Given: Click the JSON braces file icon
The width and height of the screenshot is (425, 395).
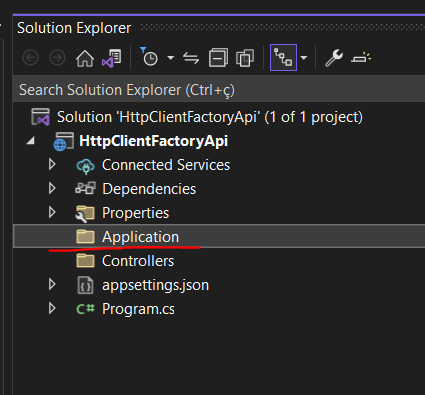Looking at the screenshot, I should 85,285.
